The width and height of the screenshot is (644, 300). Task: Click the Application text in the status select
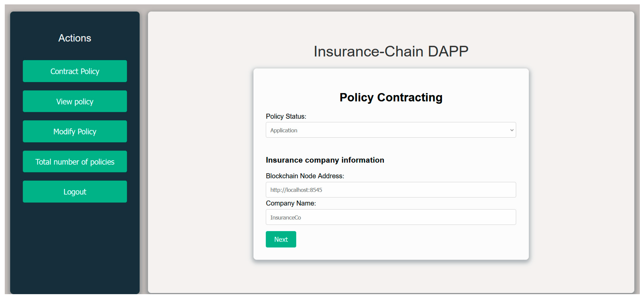pyautogui.click(x=284, y=130)
